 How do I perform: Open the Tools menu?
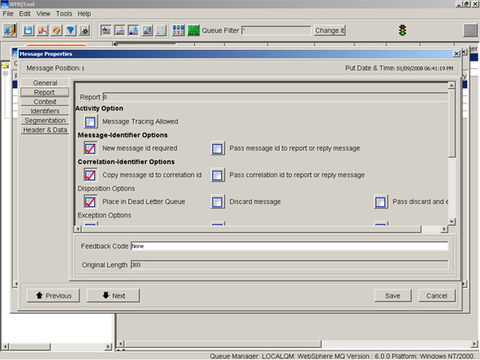(x=64, y=14)
